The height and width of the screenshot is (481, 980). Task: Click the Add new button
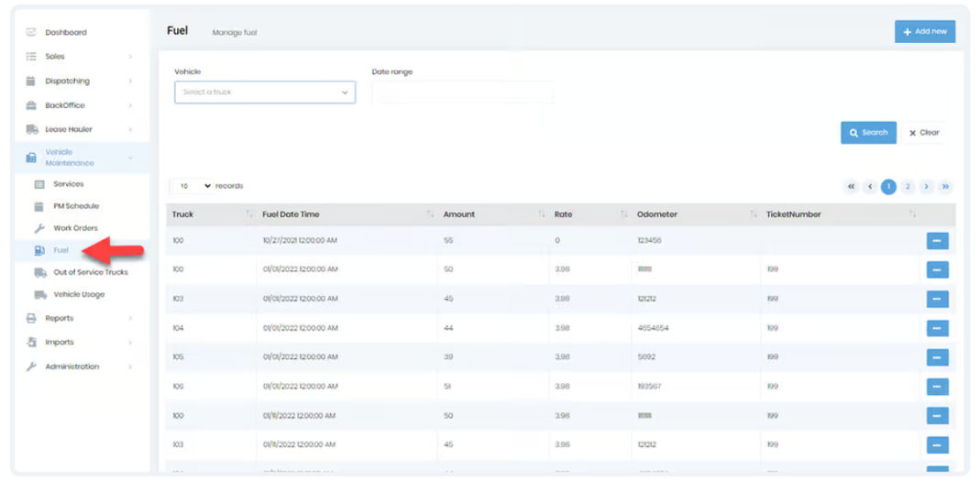[925, 31]
